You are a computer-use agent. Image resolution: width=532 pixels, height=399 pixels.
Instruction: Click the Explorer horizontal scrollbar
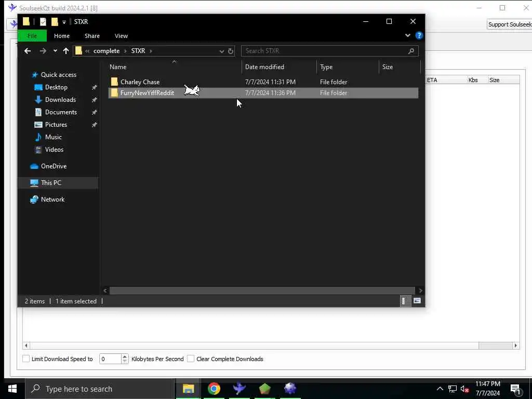pyautogui.click(x=262, y=290)
